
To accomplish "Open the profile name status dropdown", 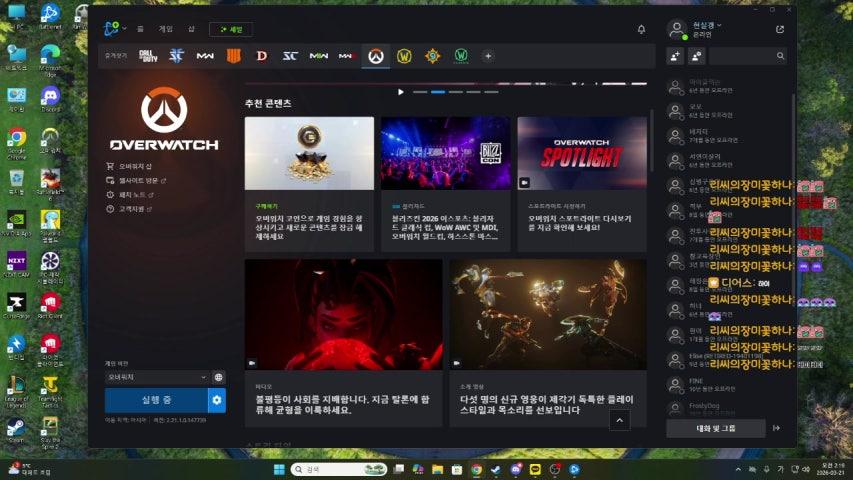I will 707,26.
